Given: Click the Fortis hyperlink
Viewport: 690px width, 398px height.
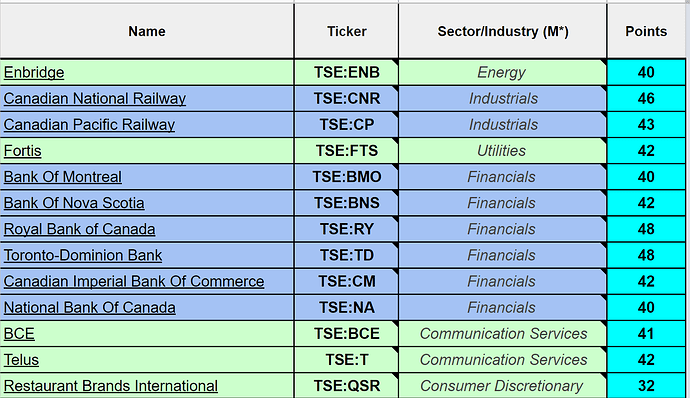Looking at the screenshot, I should click(x=22, y=151).
